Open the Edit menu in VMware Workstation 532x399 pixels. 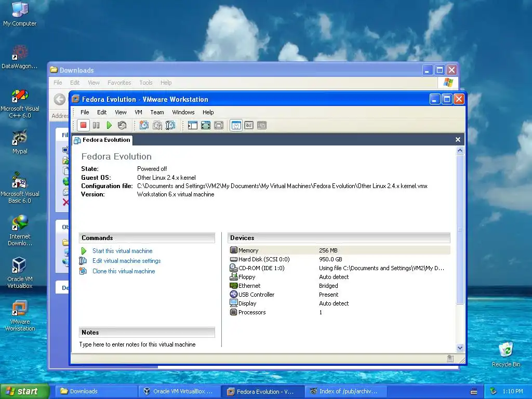[x=102, y=112]
